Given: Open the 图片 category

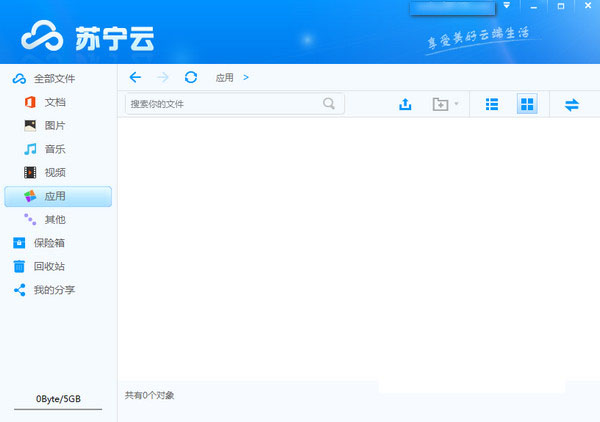Looking at the screenshot, I should pos(55,126).
